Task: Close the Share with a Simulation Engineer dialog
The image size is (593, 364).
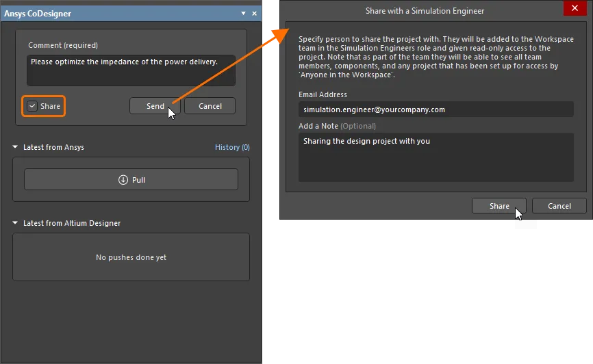Action: coord(575,8)
